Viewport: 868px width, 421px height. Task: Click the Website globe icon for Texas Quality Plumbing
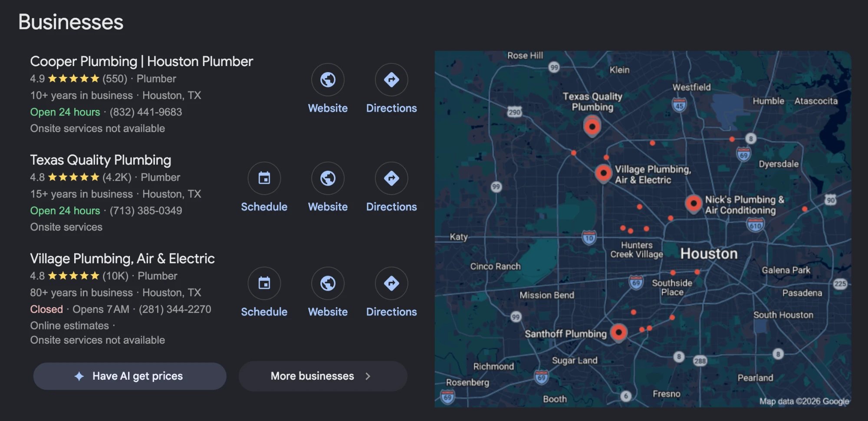[328, 179]
